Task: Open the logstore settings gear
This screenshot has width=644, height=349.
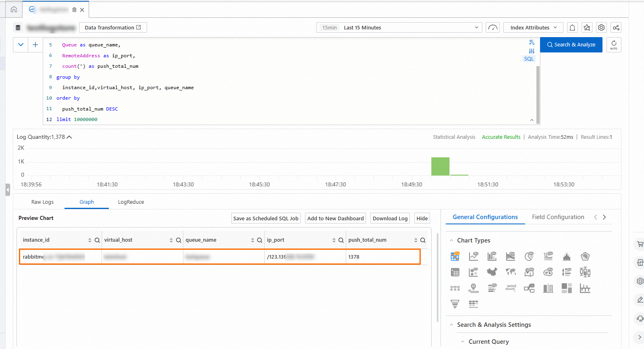Action: click(601, 27)
